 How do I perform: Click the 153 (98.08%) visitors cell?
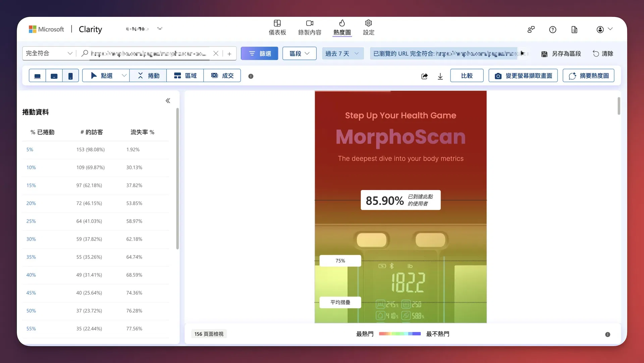coord(91,150)
